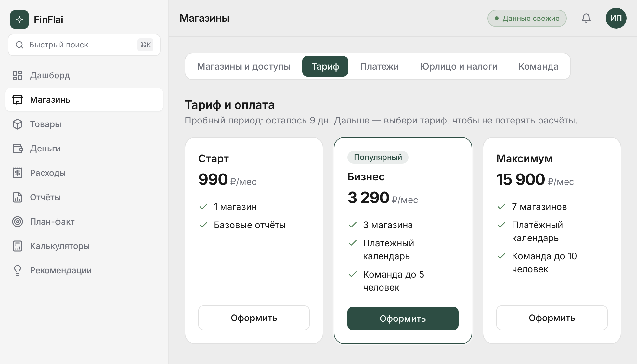Go to Отчёты in sidebar
This screenshot has width=637, height=364.
click(x=84, y=197)
